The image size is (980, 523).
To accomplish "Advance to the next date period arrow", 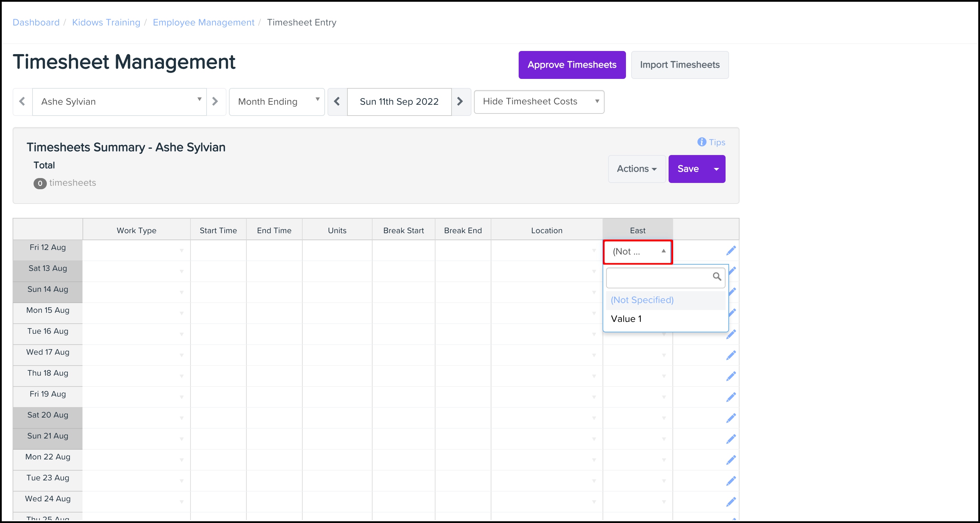I will coord(460,102).
